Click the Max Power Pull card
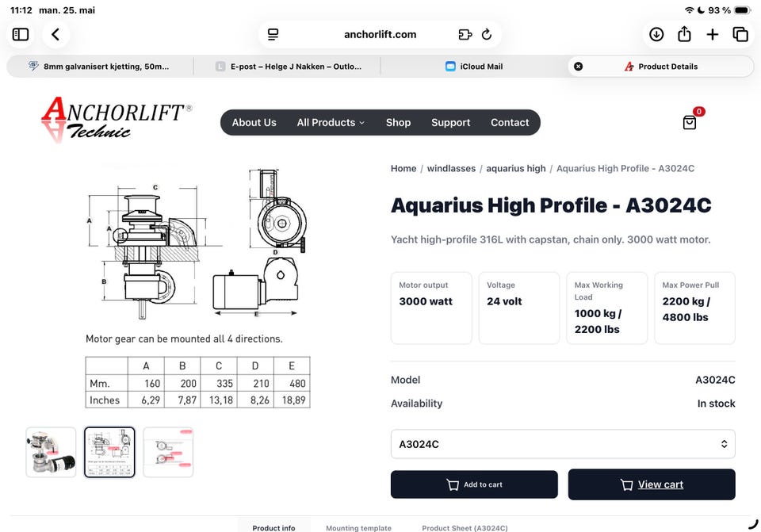Viewport: 761px width, 532px height. pos(694,308)
